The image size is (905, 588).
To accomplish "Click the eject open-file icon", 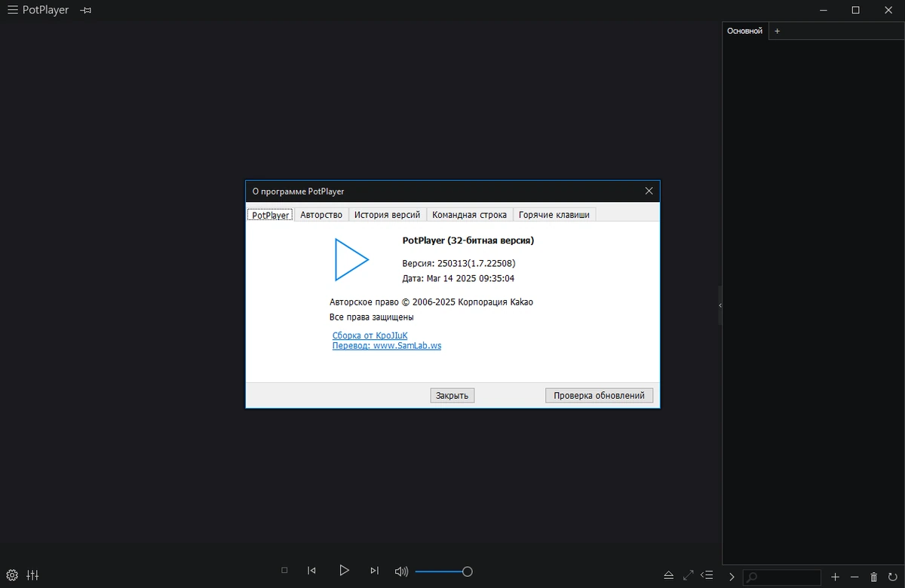I will pos(668,575).
